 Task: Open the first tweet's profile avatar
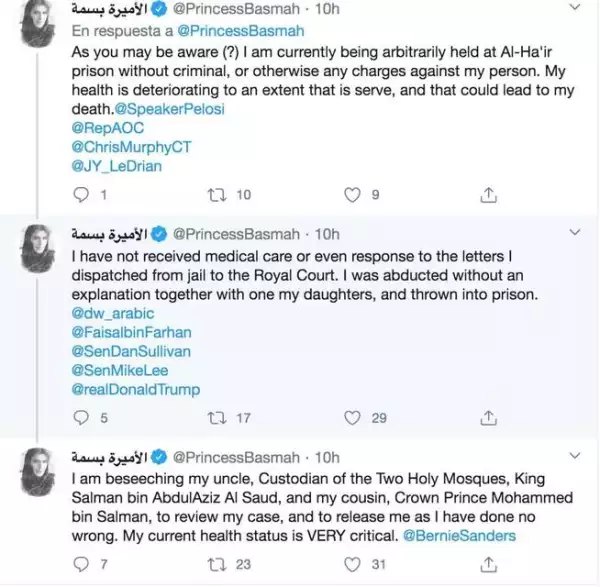coord(41,22)
